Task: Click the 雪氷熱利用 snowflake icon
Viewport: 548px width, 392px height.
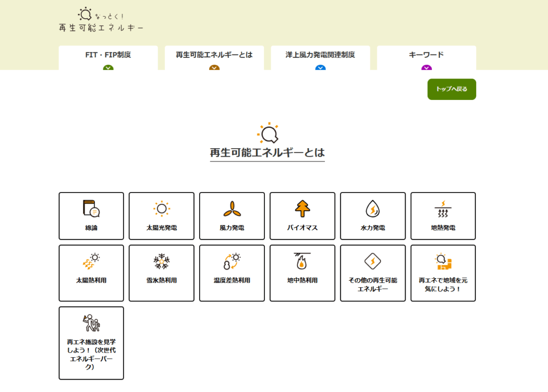Action: coord(161,261)
